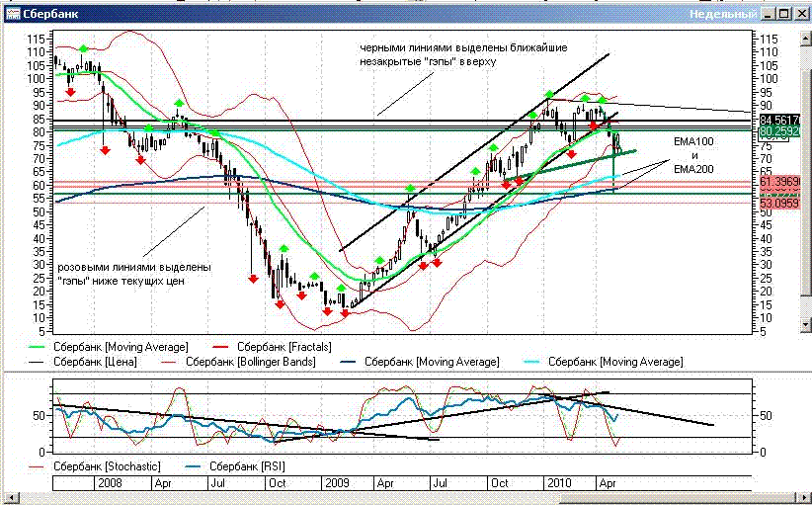Select the Сбербанк [Stochastic] legend entry
The image size is (812, 505).
pos(94,466)
